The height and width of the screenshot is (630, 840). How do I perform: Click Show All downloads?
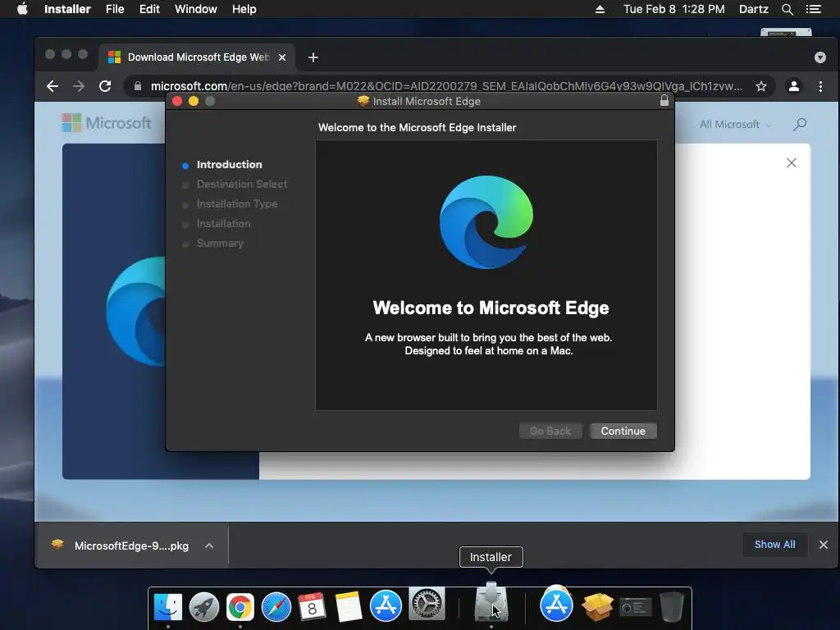tap(774, 545)
